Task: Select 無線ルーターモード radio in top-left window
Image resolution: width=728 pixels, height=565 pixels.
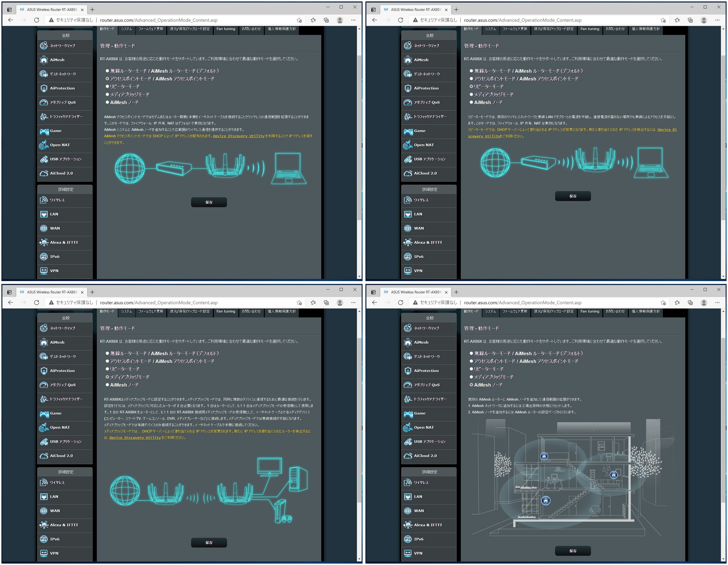Action: 107,71
